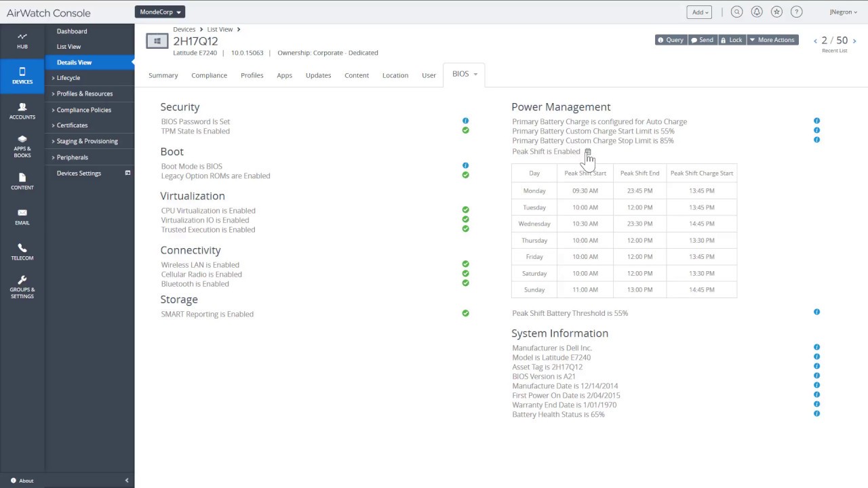Image resolution: width=868 pixels, height=488 pixels.
Task: Expand the Peripherals menu
Action: [69, 157]
